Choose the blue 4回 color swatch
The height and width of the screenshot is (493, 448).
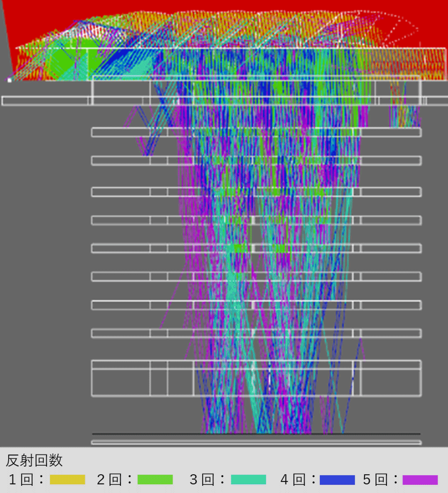click(337, 480)
